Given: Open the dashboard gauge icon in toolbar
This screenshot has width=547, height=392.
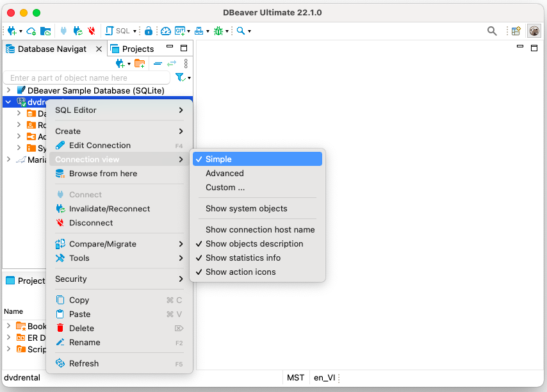Looking at the screenshot, I should [166, 31].
